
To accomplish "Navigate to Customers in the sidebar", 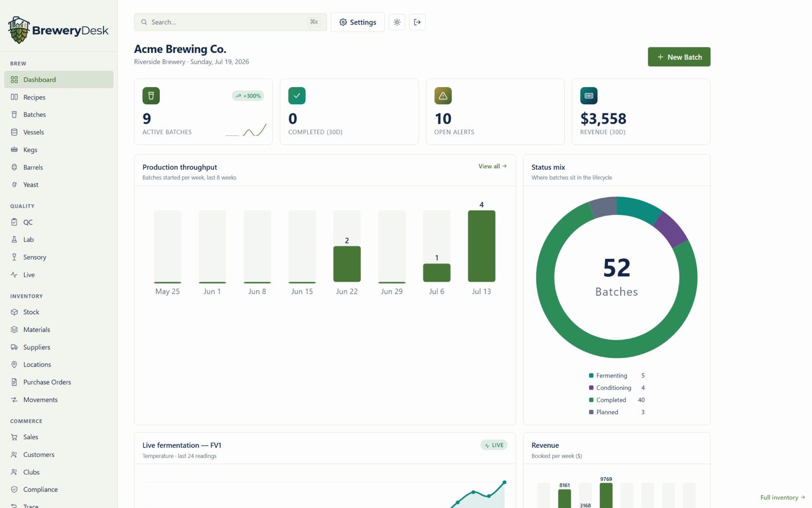I will coord(59,455).
